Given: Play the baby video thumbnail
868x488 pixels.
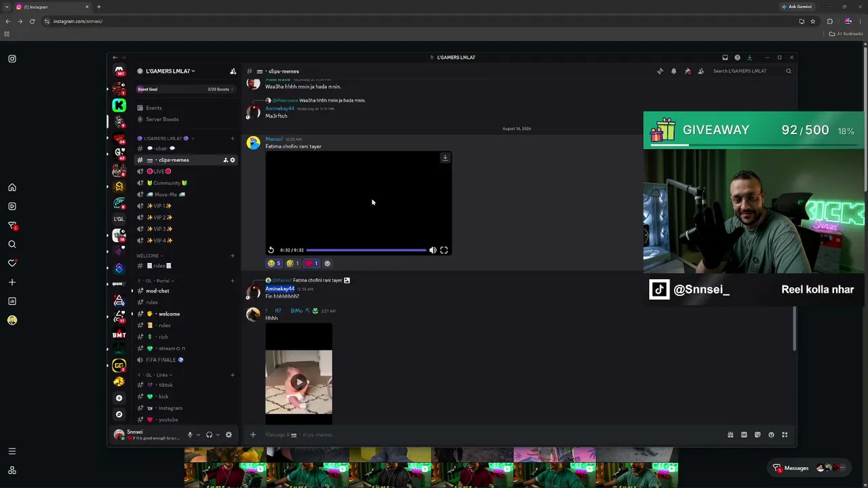Looking at the screenshot, I should 298,382.
